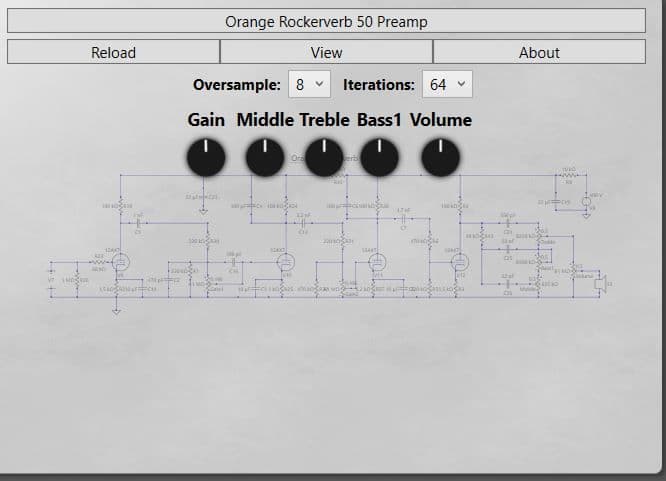Click the Gain knob
Image resolution: width=666 pixels, height=481 pixels.
(x=205, y=157)
